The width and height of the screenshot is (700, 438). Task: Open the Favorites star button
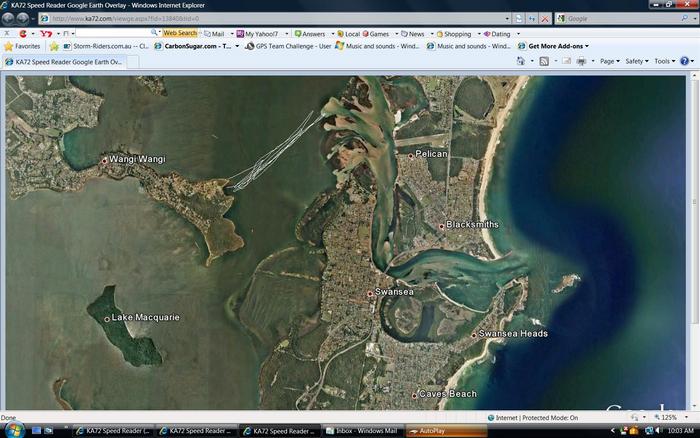[22, 46]
